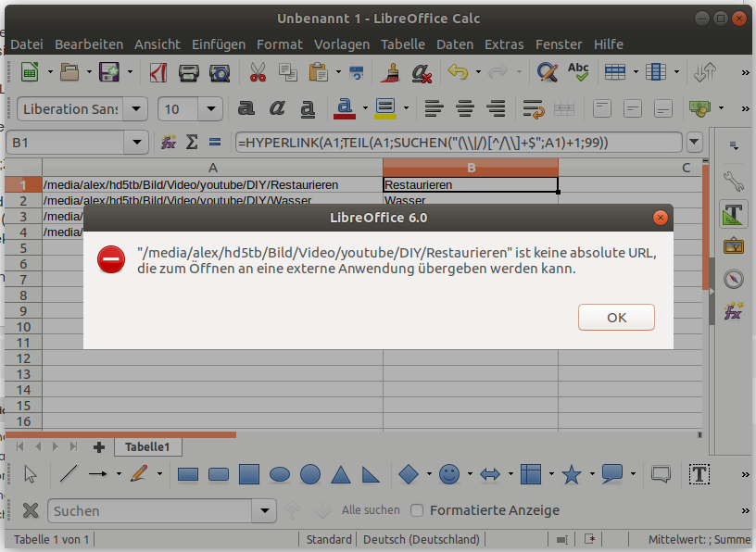Open Find & Replace icon
The width and height of the screenshot is (756, 552).
tap(548, 72)
